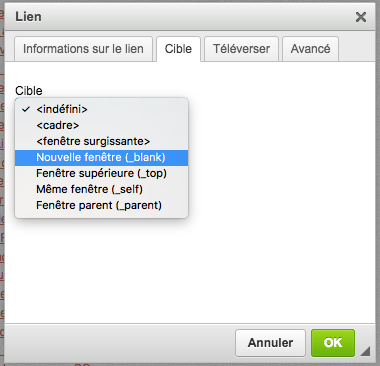
Task: Choose Fenêtre parent (_parent)
Action: coord(102,205)
